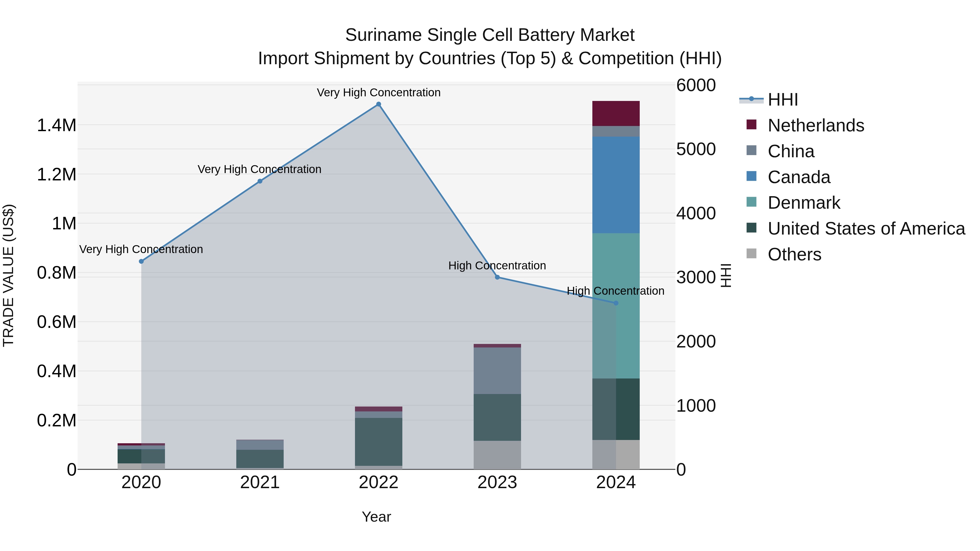The width and height of the screenshot is (980, 551).
Task: Click the chart title Suriname Single Cell Battery Market
Action: click(x=490, y=35)
